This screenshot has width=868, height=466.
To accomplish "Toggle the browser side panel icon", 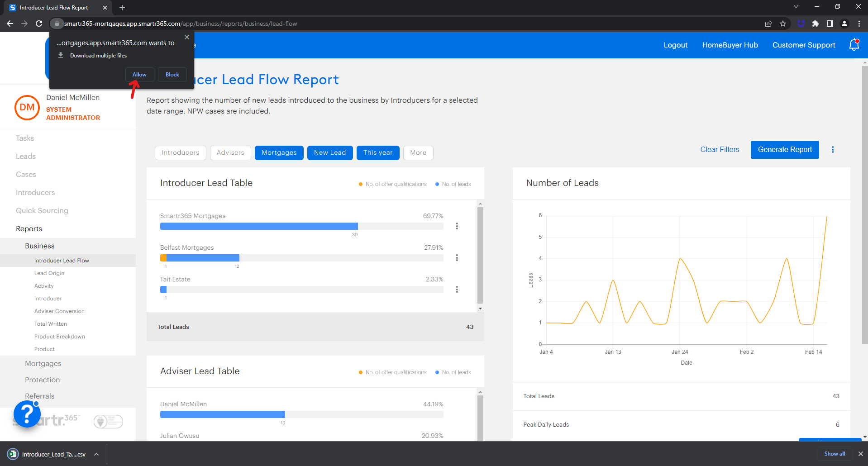I will tap(830, 24).
